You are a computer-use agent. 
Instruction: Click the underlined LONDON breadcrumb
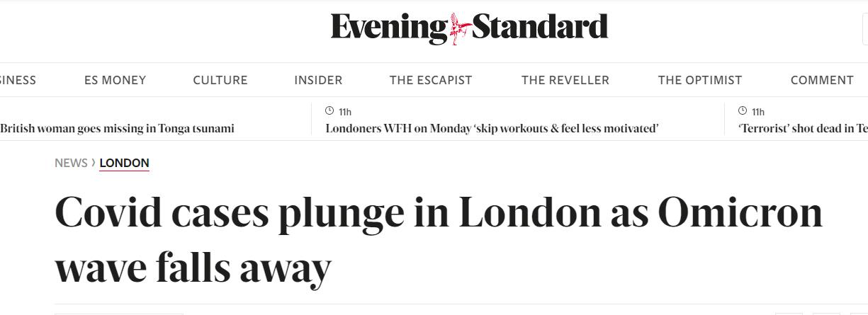(124, 163)
